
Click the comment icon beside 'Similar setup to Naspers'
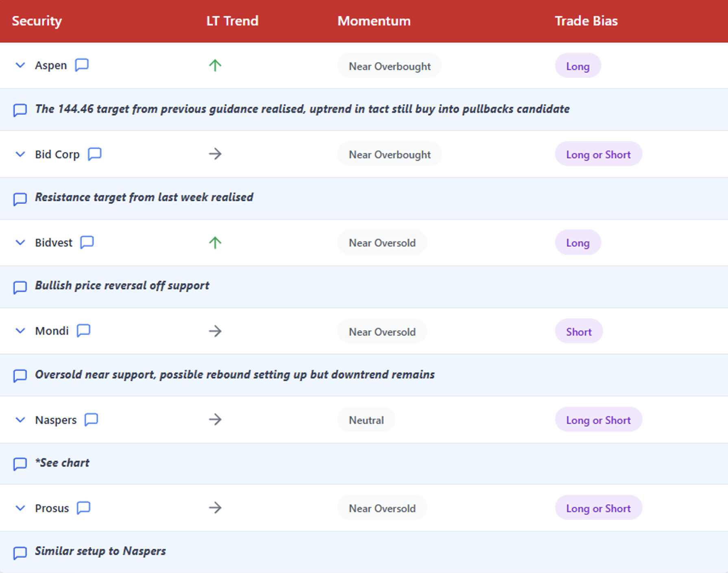(x=20, y=553)
